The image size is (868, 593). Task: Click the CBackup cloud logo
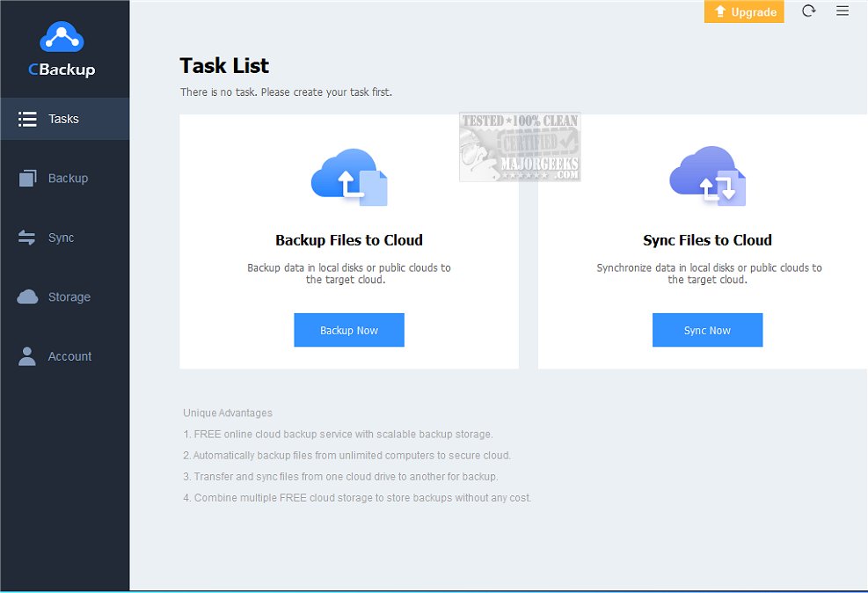click(64, 36)
